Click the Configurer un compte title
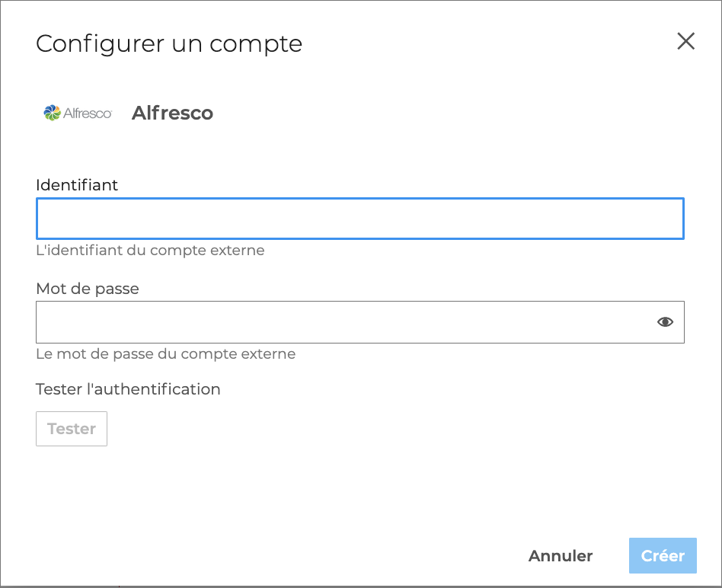 coord(169,43)
